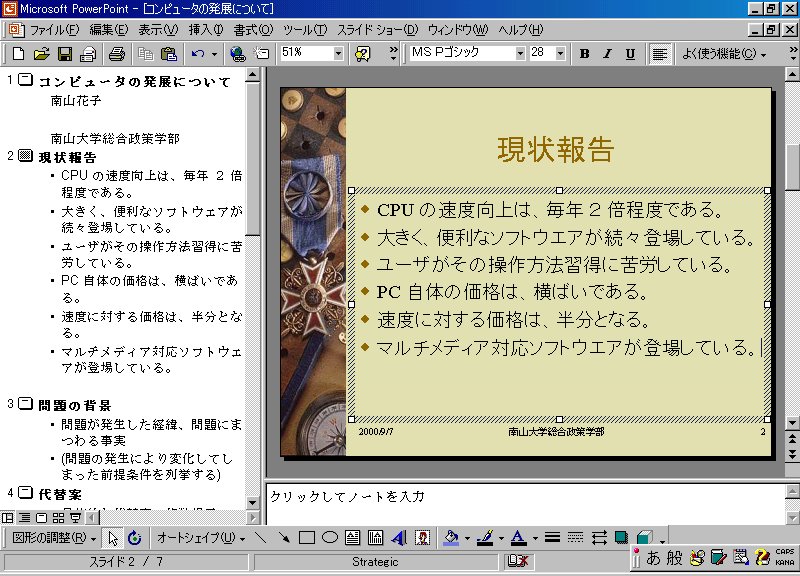Image resolution: width=800 pixels, height=576 pixels.
Task: Apply the 3-D effect icon
Action: tap(645, 537)
